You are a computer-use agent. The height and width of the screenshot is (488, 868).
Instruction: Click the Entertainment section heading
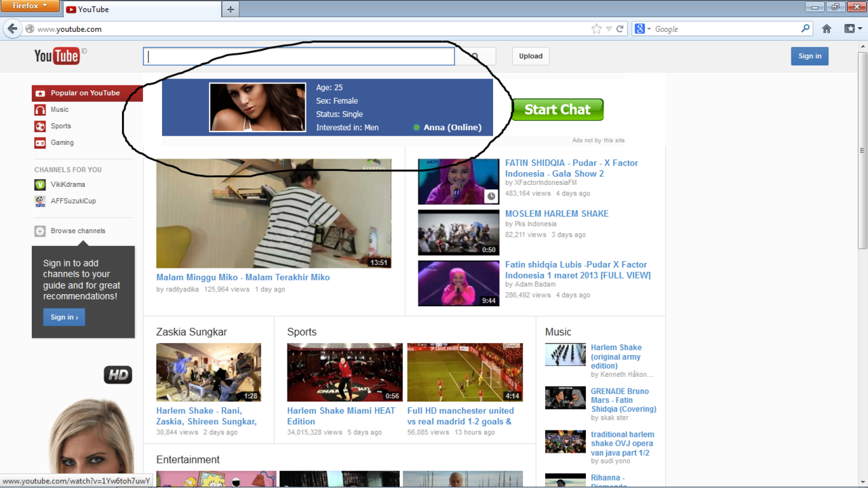(188, 460)
